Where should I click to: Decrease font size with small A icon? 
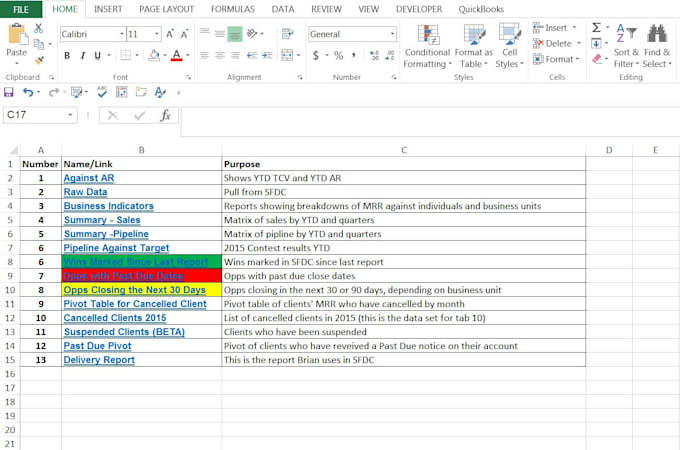(185, 34)
